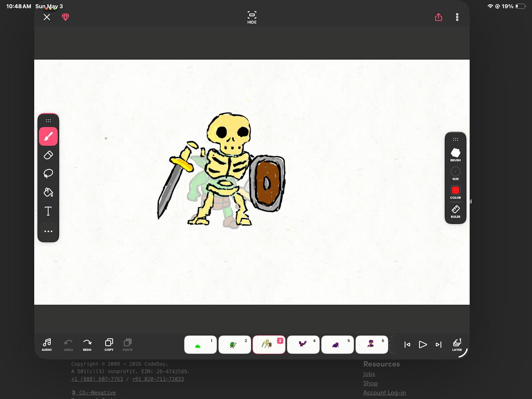532x399 pixels.
Task: Open the red COLOR swatch
Action: (x=455, y=192)
